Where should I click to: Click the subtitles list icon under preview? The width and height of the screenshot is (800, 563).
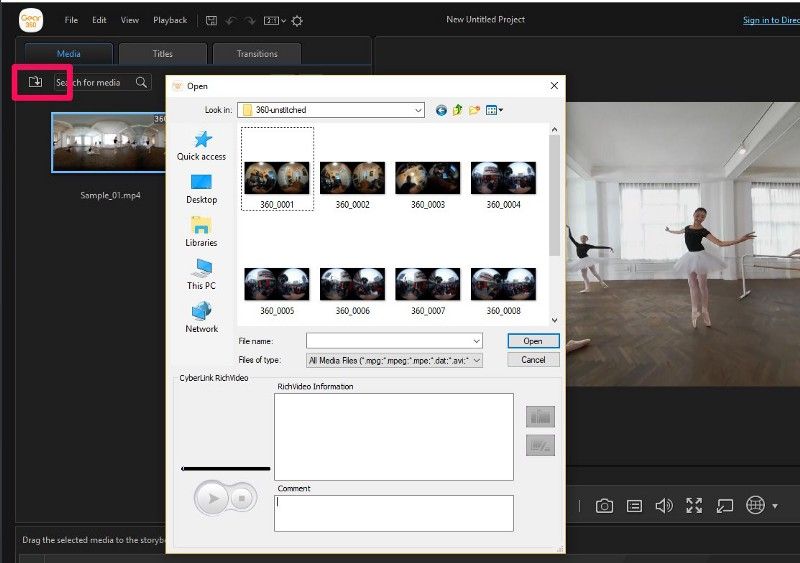[x=634, y=506]
